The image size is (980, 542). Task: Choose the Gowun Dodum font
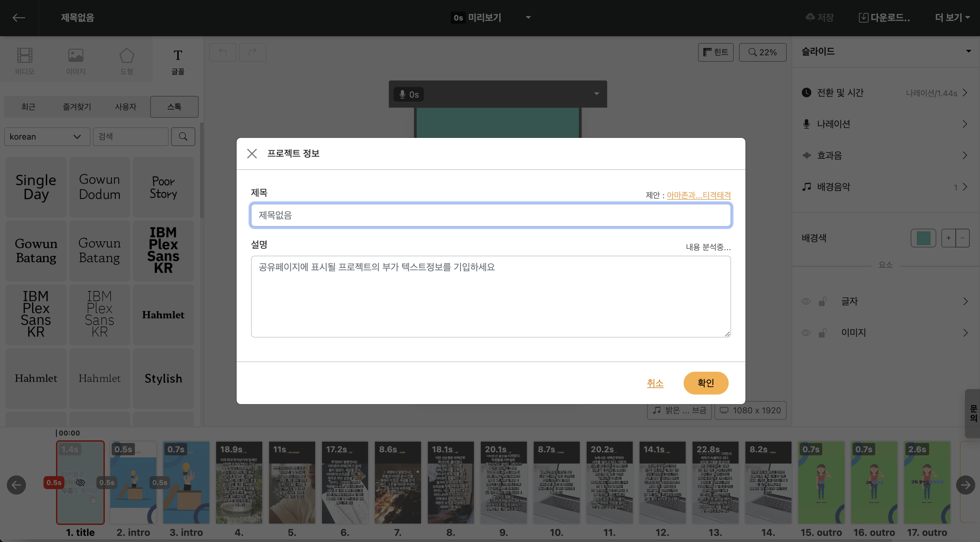click(99, 187)
